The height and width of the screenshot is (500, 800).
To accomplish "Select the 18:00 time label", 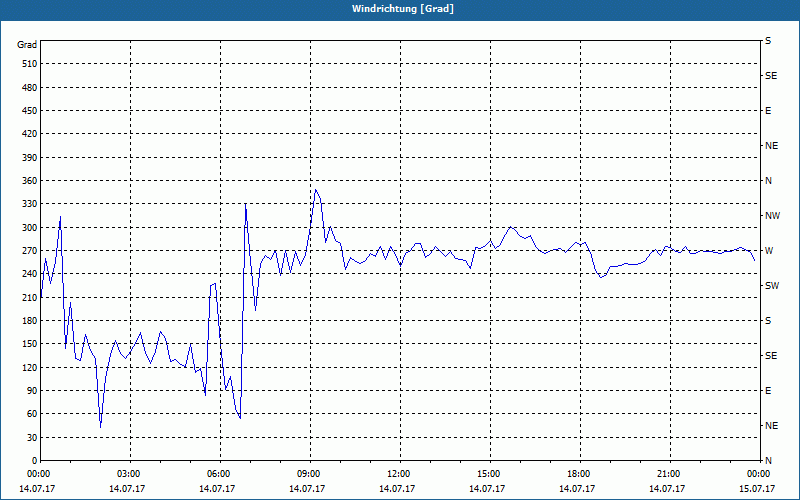I will (x=579, y=474).
